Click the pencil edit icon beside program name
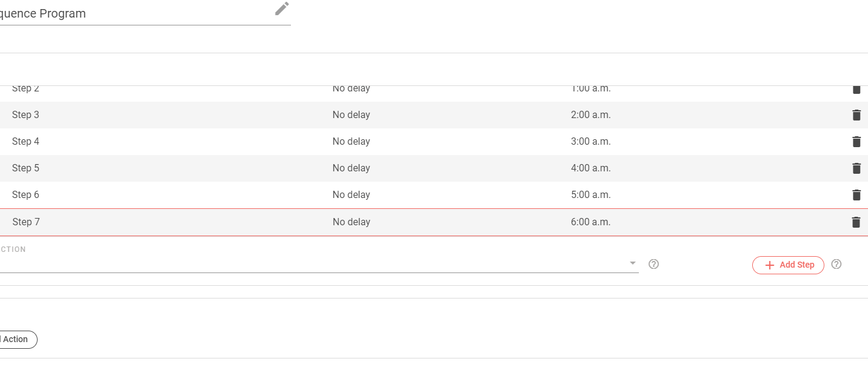The height and width of the screenshot is (373, 868). pos(282,8)
